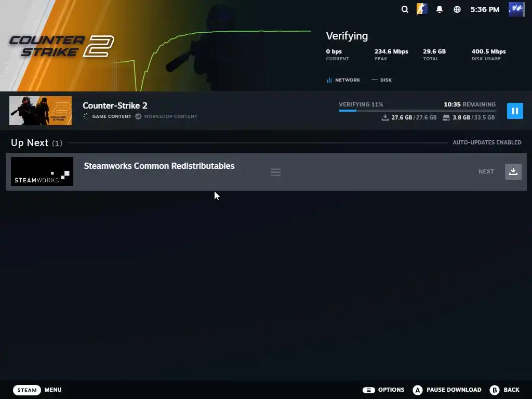Click the Counter-Strike download status icon in header

[422, 9]
